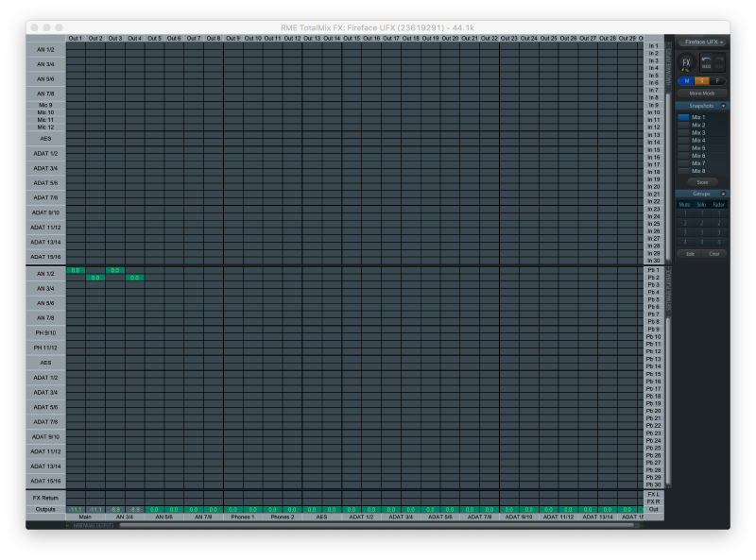Toggle Solo group 1
Screen dimensions: 756x560
tap(701, 213)
